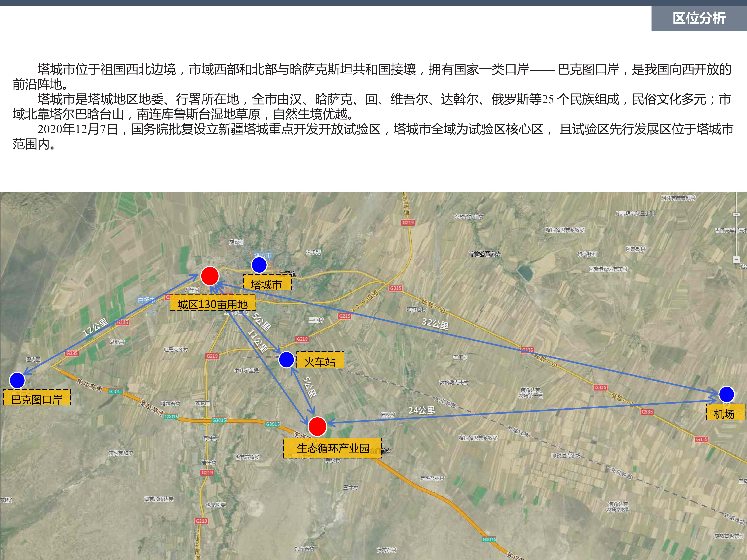Click the 阿牙克库吉拜村 map label

click(678, 198)
